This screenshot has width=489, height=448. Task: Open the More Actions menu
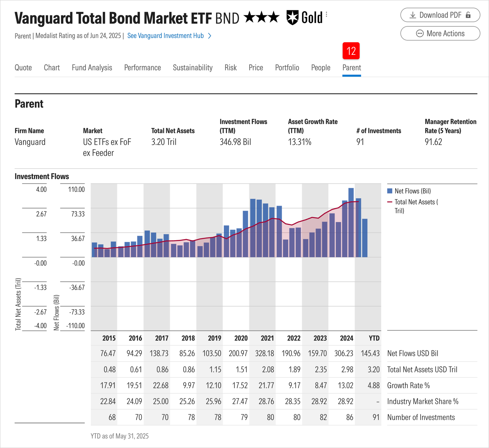(x=440, y=33)
